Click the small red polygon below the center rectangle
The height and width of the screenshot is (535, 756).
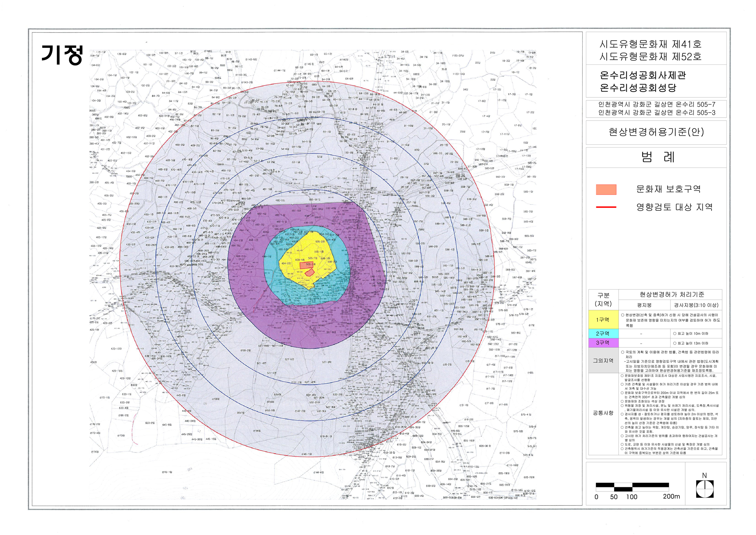point(309,272)
